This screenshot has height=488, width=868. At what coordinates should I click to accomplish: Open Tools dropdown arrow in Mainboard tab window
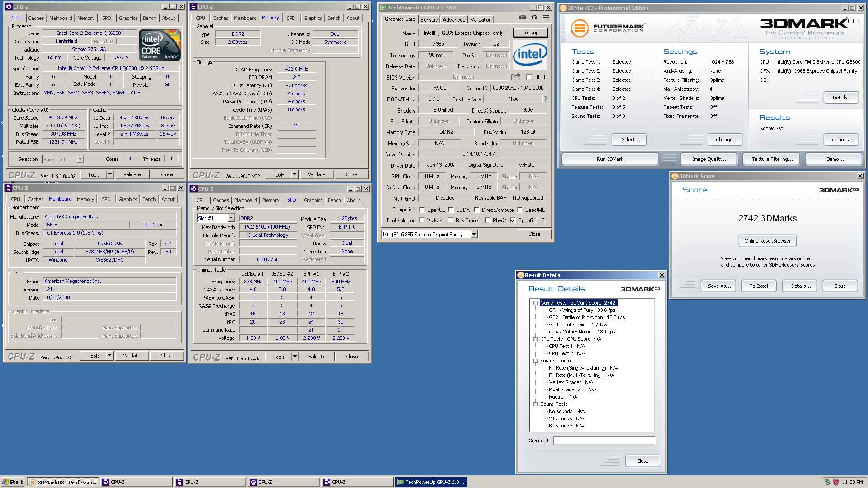109,356
